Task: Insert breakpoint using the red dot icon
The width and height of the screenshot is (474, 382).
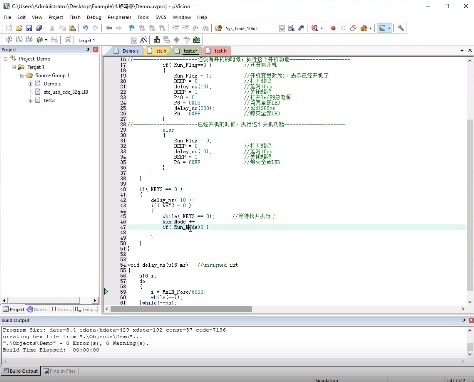Action: click(333, 28)
